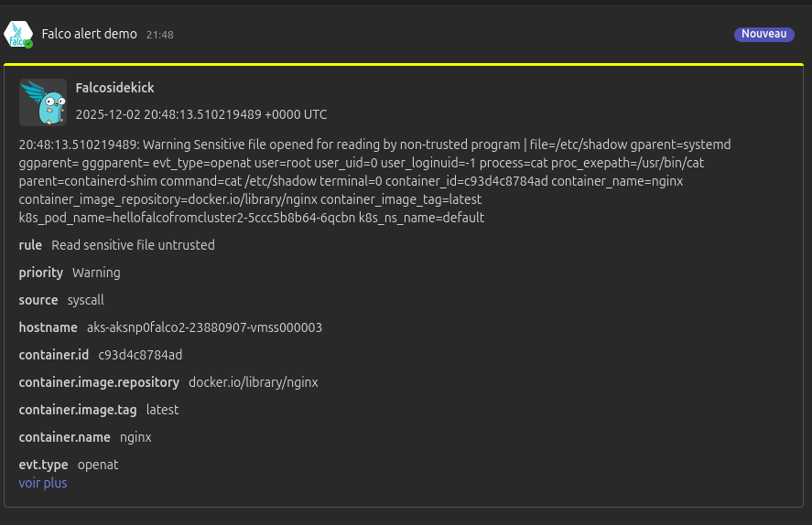Click the "Nouveau" badge
The image size is (812, 525).
point(763,34)
